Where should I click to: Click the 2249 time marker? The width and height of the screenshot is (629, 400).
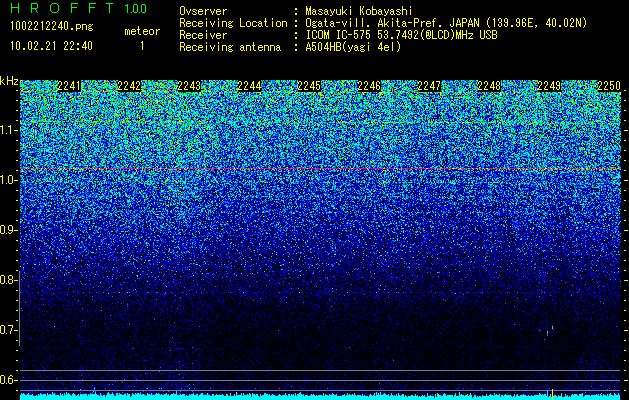(549, 86)
